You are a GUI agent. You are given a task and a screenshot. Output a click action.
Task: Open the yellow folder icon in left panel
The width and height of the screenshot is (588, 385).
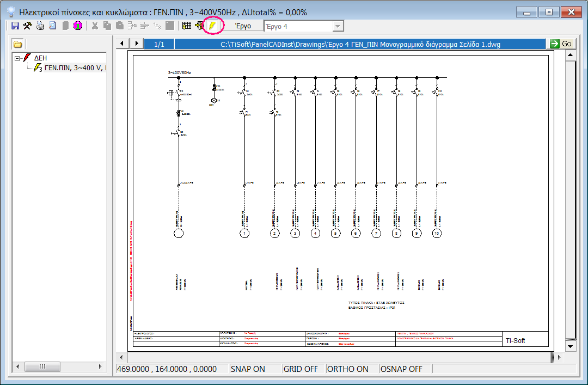tap(18, 44)
